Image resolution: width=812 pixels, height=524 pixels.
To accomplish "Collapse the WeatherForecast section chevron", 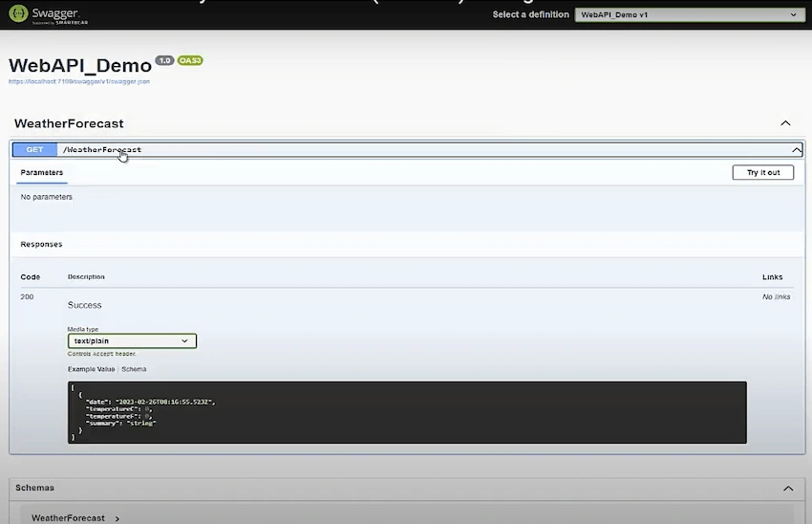I will click(x=785, y=123).
